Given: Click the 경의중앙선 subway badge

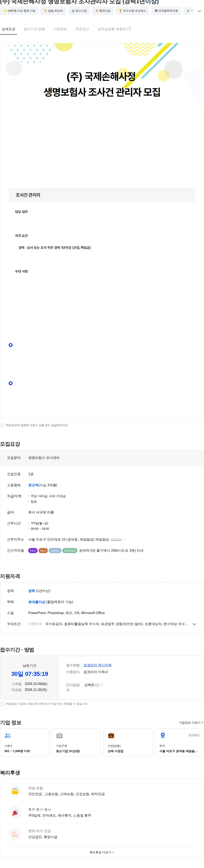Looking at the screenshot, I should 70,551.
